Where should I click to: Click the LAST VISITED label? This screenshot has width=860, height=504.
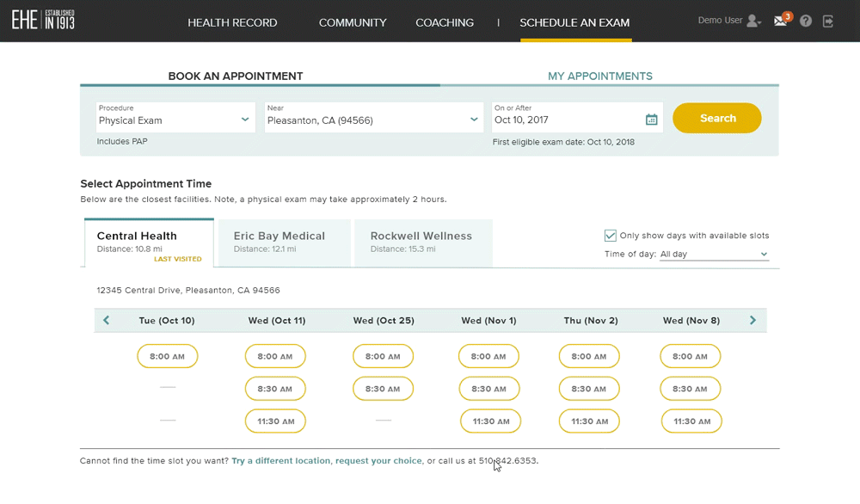(x=178, y=259)
